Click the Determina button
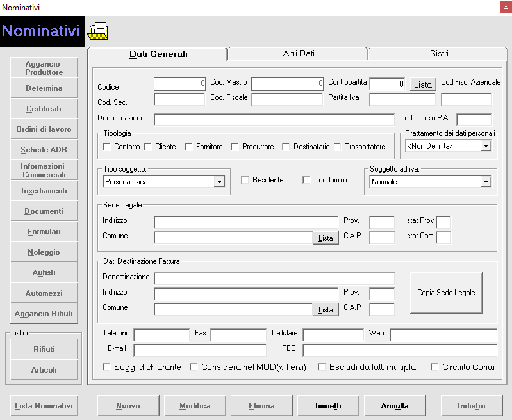Image resolution: width=512 pixels, height=420 pixels. 44,88
